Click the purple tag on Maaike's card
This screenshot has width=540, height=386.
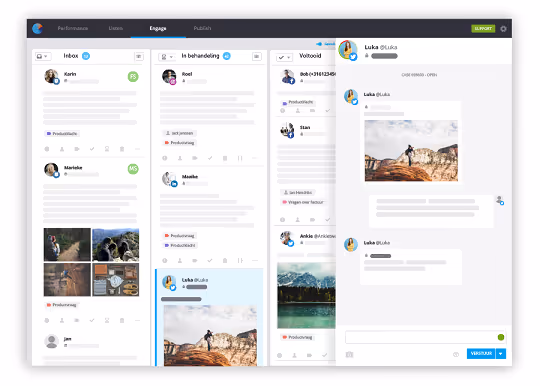(180, 245)
